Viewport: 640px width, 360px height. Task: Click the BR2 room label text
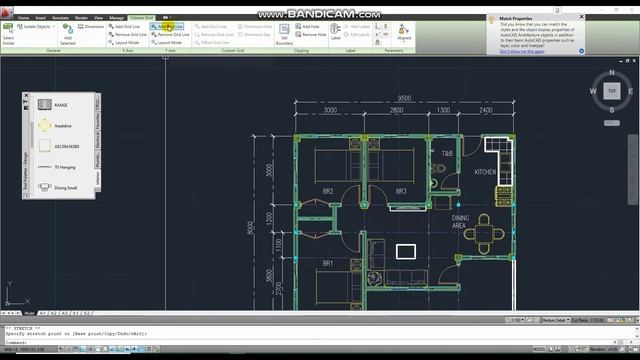click(328, 191)
